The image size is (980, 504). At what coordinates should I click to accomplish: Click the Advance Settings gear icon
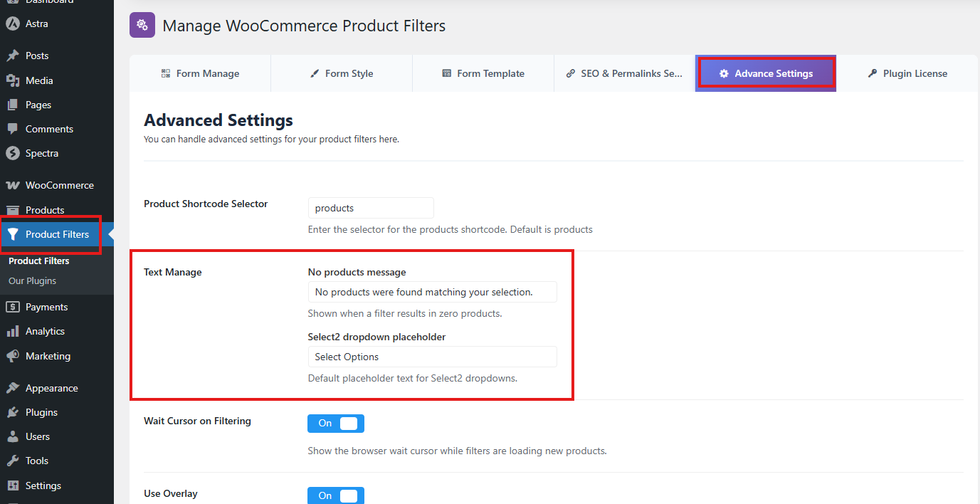(724, 73)
